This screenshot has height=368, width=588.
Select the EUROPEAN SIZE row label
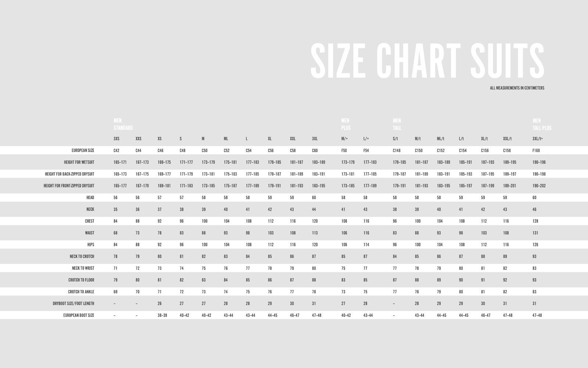(x=83, y=151)
